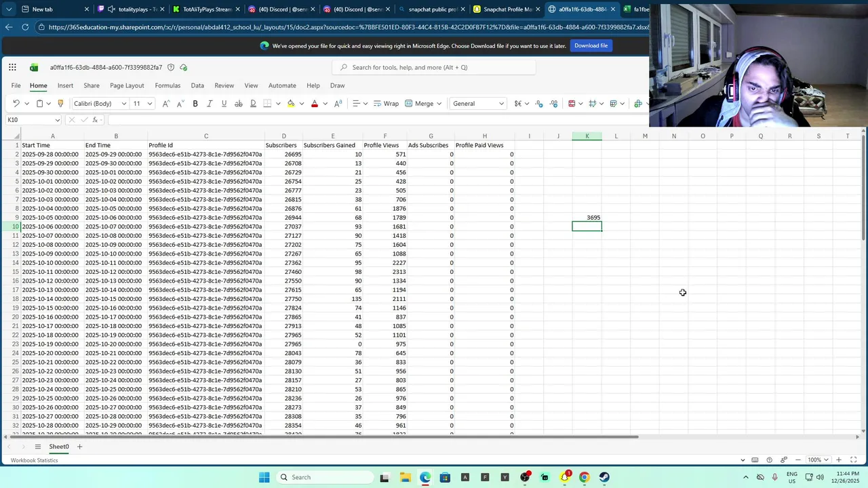This screenshot has width=868, height=488.
Task: Select the Format Painter icon
Action: 60,104
